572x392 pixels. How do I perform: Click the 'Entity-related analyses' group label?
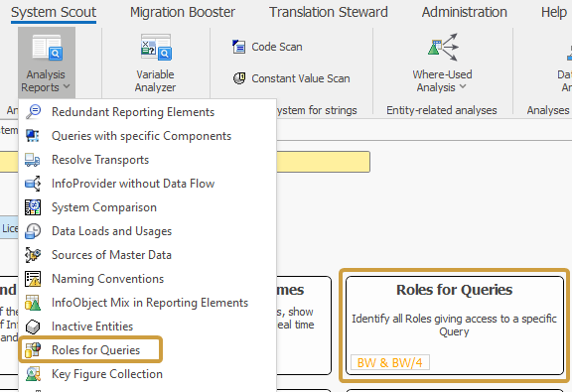point(441,110)
